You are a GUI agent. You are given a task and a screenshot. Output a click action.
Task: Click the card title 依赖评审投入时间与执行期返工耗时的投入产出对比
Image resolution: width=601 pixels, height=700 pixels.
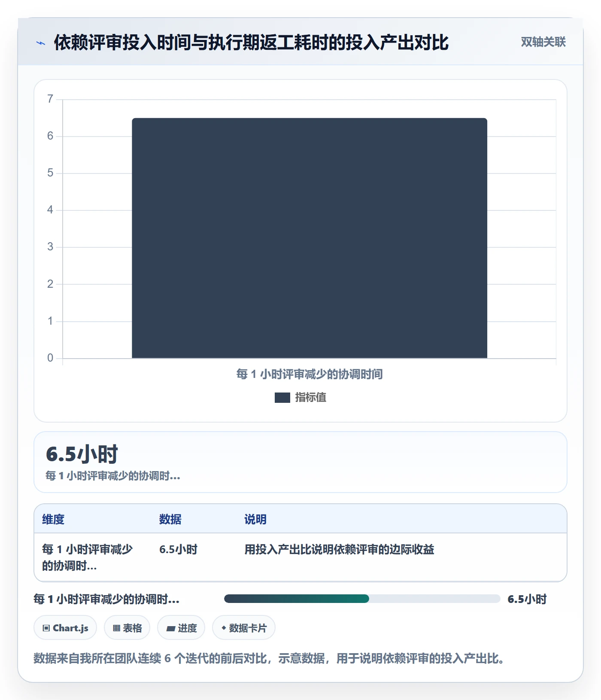click(251, 43)
